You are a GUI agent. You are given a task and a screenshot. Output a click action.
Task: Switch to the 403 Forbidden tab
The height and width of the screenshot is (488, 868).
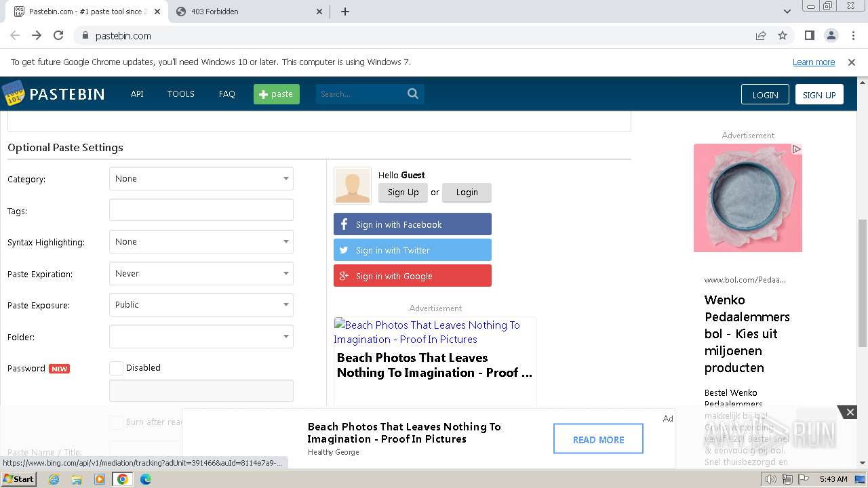pos(248,12)
